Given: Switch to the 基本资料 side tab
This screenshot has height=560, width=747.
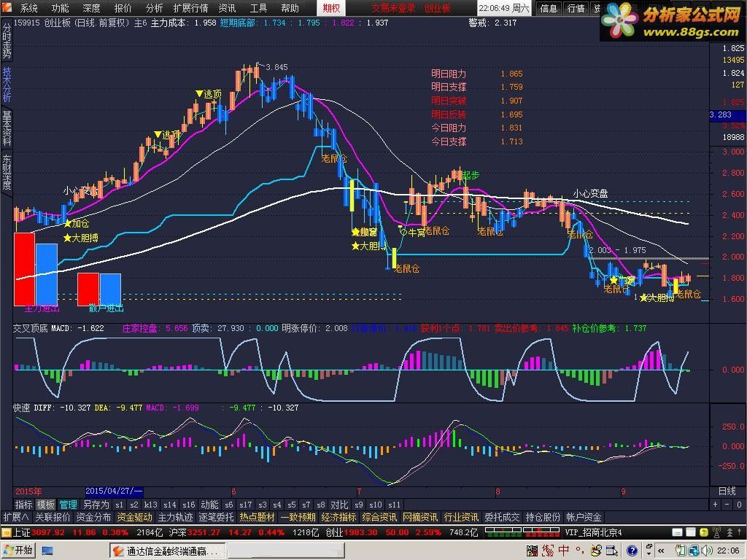Looking at the screenshot, I should pyautogui.click(x=7, y=128).
